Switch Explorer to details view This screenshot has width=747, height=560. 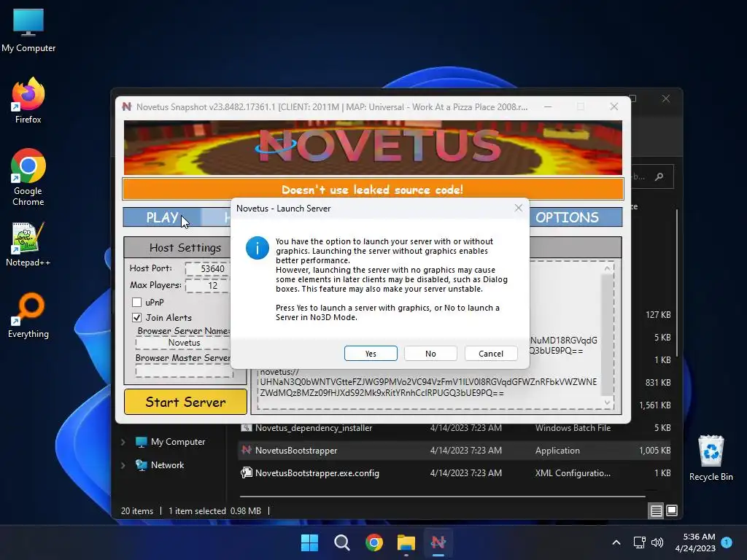pyautogui.click(x=656, y=511)
